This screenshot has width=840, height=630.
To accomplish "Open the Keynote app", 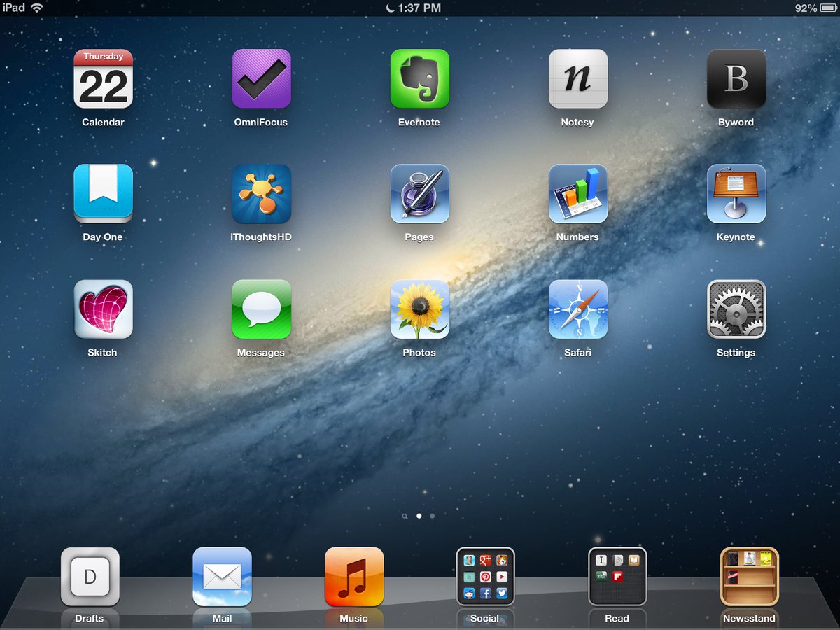I will [x=736, y=194].
